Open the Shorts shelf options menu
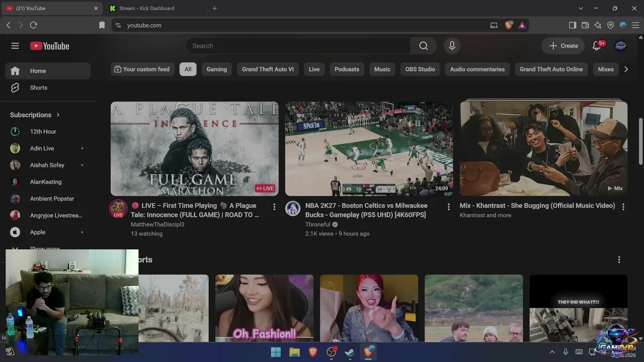The image size is (644, 362). [619, 260]
